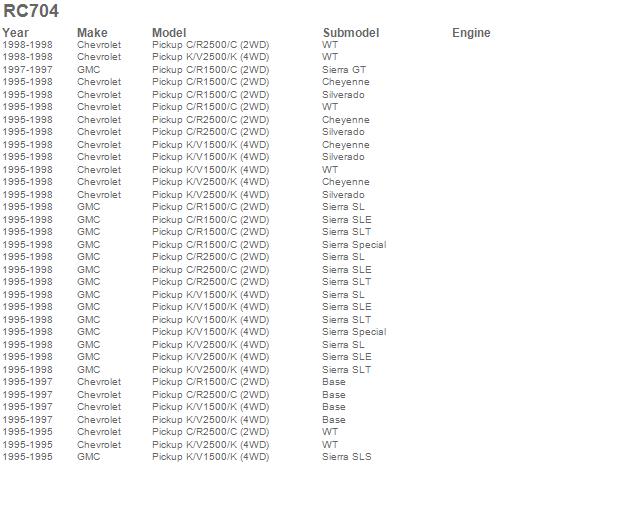Viewport: 628px width, 525px height.
Task: Select Cheyenne for Pickup K/V1500/K (4WD)
Action: (346, 145)
